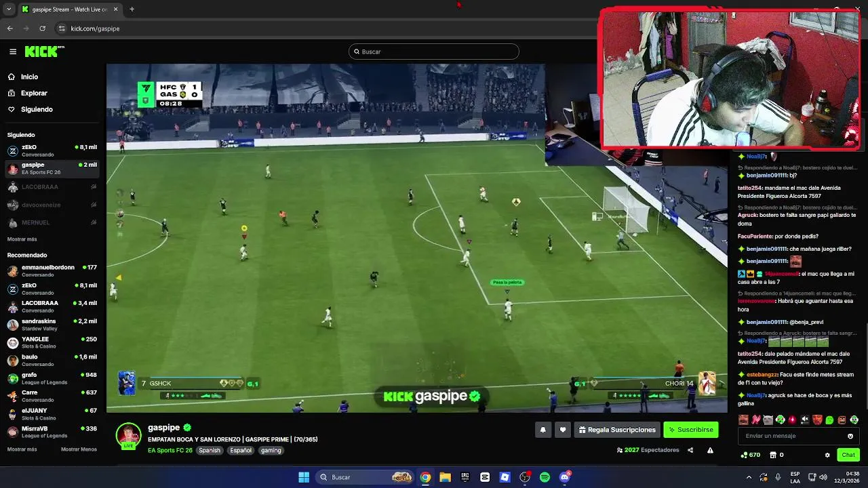The width and height of the screenshot is (868, 488).
Task: Open emoji picker in chat input
Action: 850,436
